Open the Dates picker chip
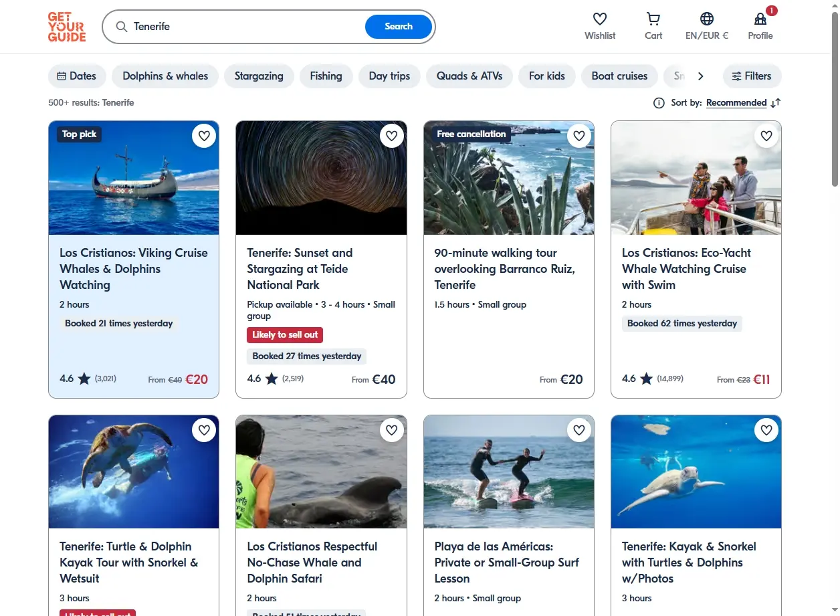 click(77, 76)
